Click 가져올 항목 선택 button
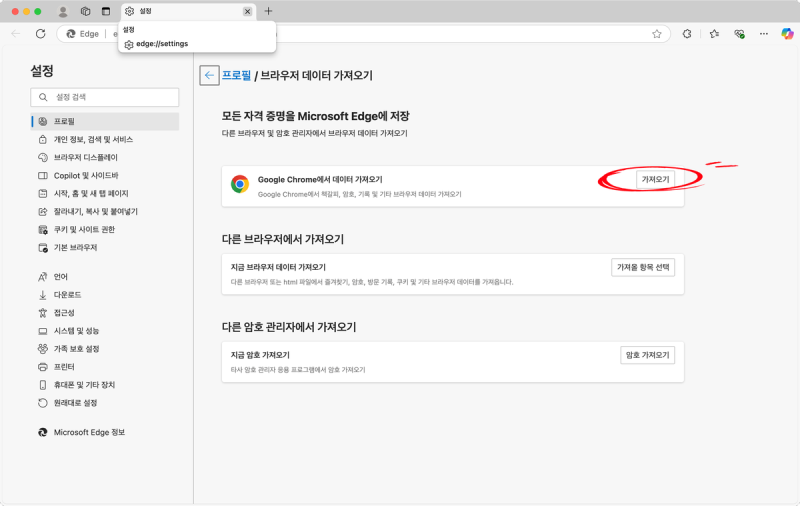The height and width of the screenshot is (506, 800). point(643,267)
